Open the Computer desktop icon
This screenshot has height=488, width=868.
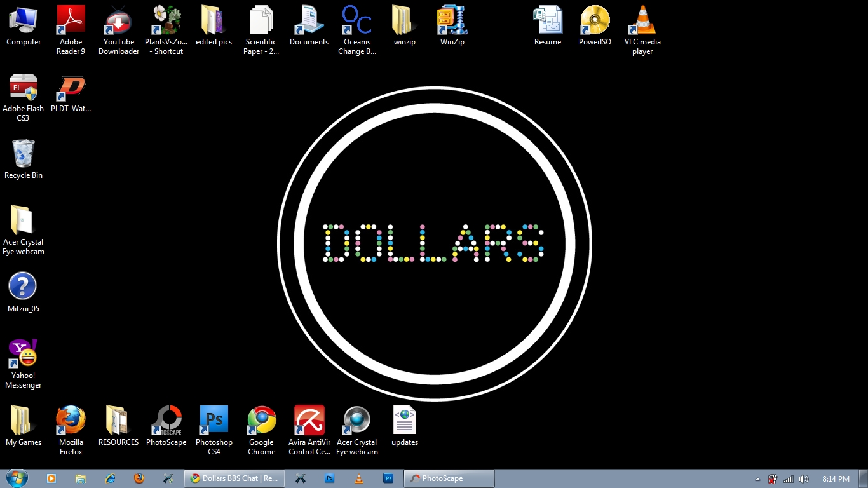24,26
